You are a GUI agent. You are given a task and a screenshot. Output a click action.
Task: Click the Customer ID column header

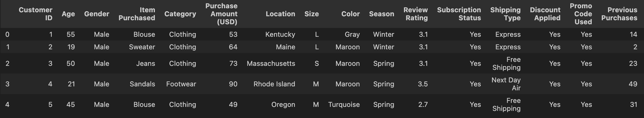[35, 14]
